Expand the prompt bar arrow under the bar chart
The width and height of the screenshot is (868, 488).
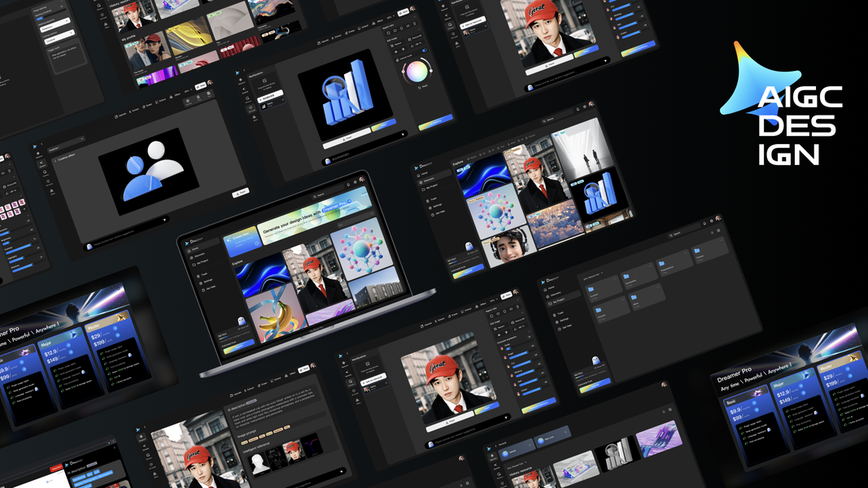(403, 134)
